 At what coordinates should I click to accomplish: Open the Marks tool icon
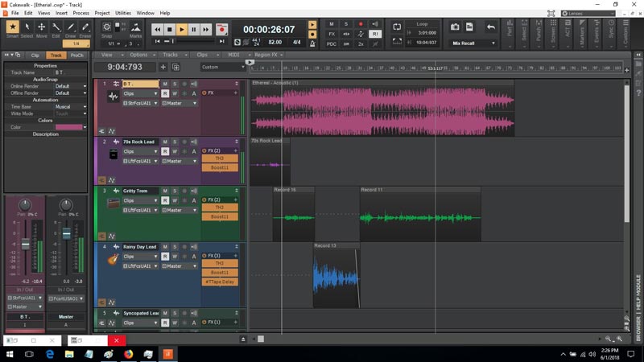[x=135, y=27]
